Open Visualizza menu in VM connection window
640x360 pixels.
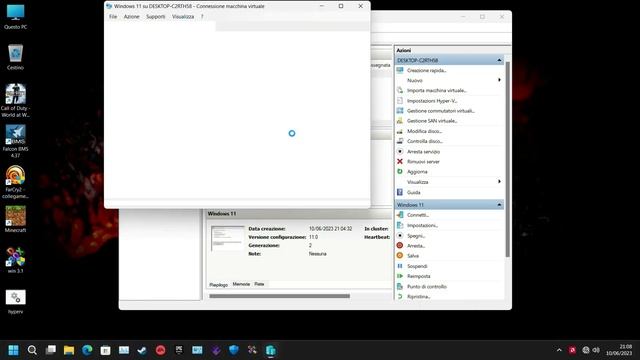pyautogui.click(x=183, y=17)
